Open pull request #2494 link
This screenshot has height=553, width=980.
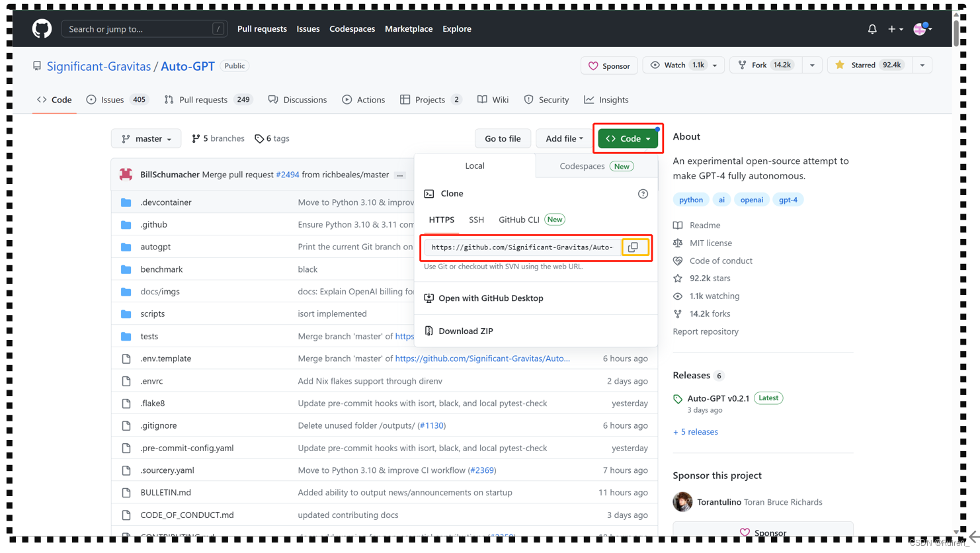pos(288,175)
